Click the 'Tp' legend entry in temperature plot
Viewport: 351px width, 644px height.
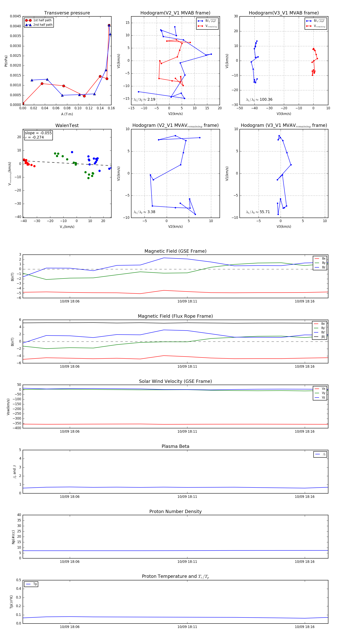pyautogui.click(x=31, y=584)
